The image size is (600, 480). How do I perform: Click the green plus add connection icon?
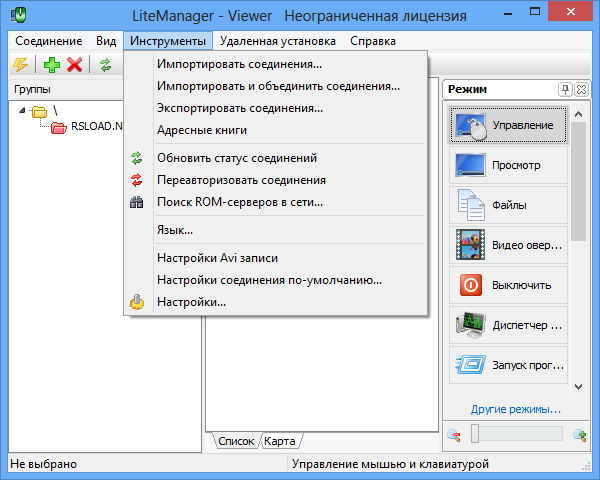52,64
